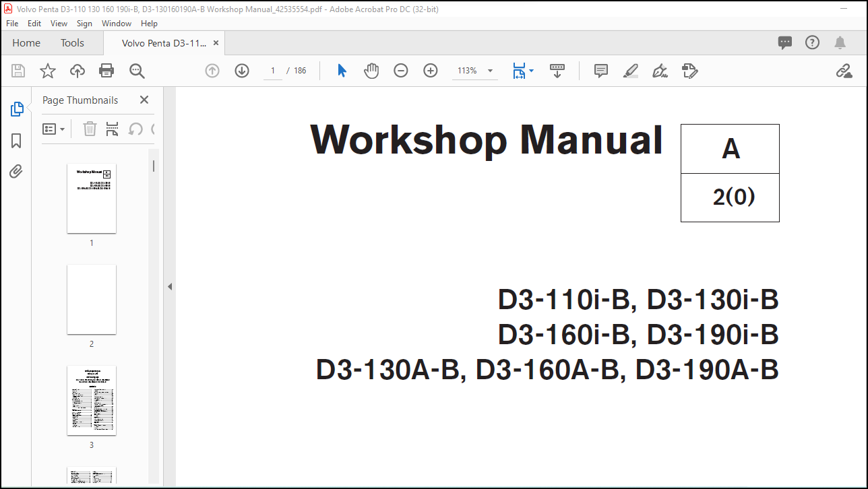The image size is (868, 489).
Task: Open the Help question mark icon
Action: point(813,42)
